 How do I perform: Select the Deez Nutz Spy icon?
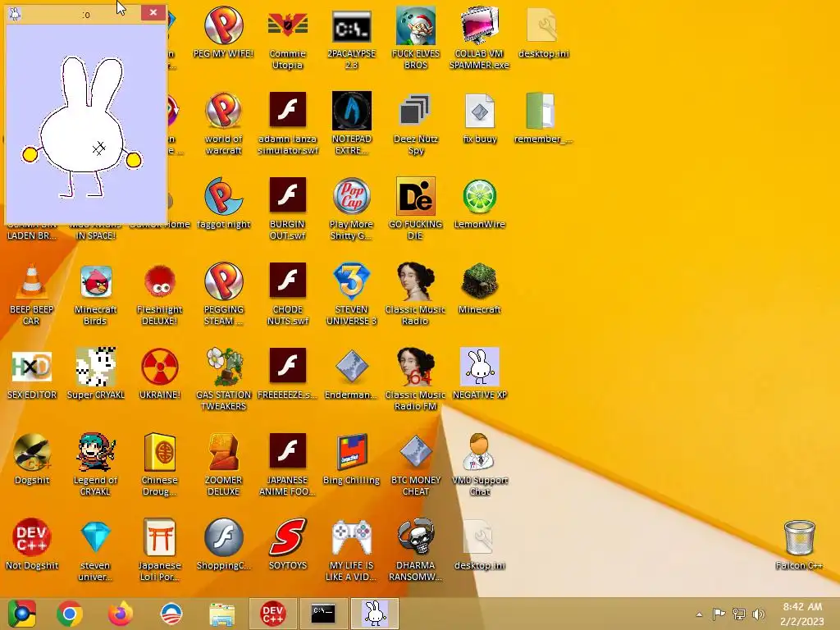[415, 111]
